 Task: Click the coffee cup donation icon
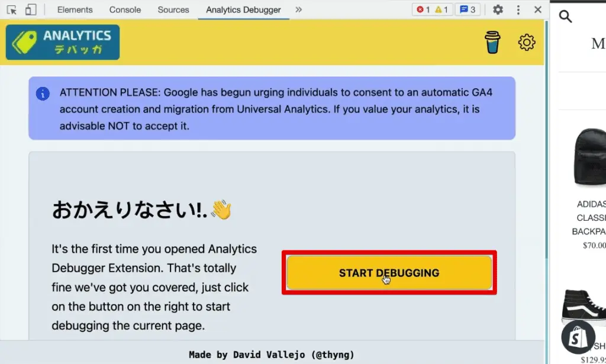click(x=493, y=42)
